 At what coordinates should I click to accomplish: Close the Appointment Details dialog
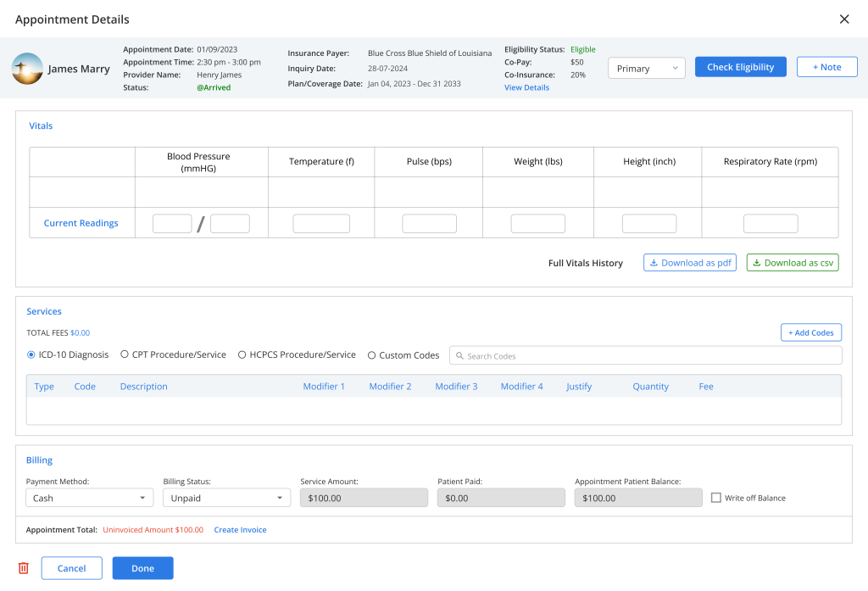pos(843,20)
